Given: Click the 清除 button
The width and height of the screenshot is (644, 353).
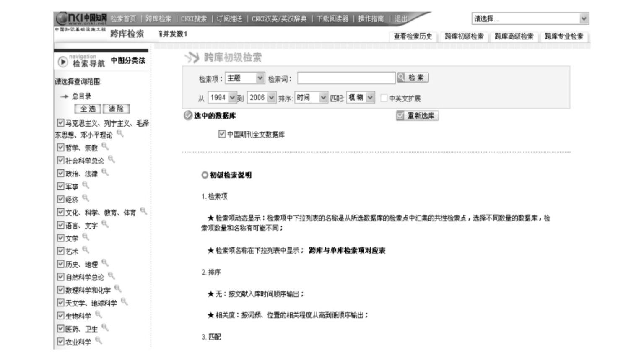Looking at the screenshot, I should pyautogui.click(x=116, y=109).
